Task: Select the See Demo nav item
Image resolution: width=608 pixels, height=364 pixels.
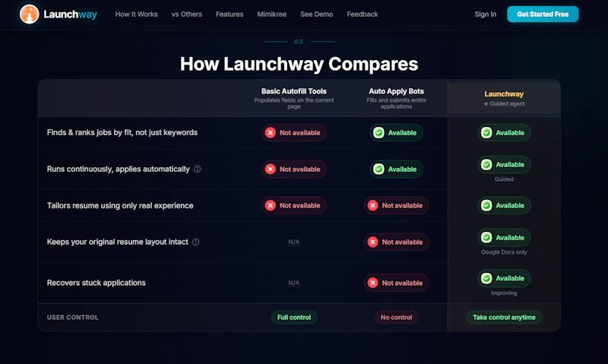Action: [316, 14]
